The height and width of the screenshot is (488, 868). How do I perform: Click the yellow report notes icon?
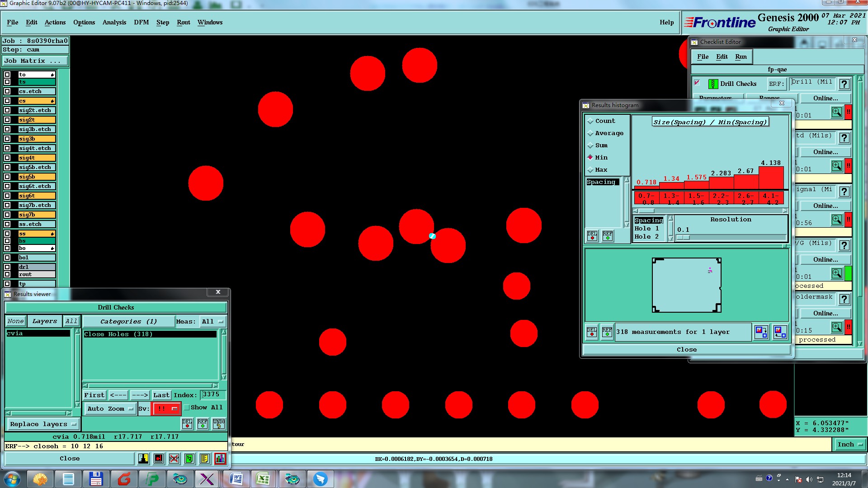pos(204,459)
